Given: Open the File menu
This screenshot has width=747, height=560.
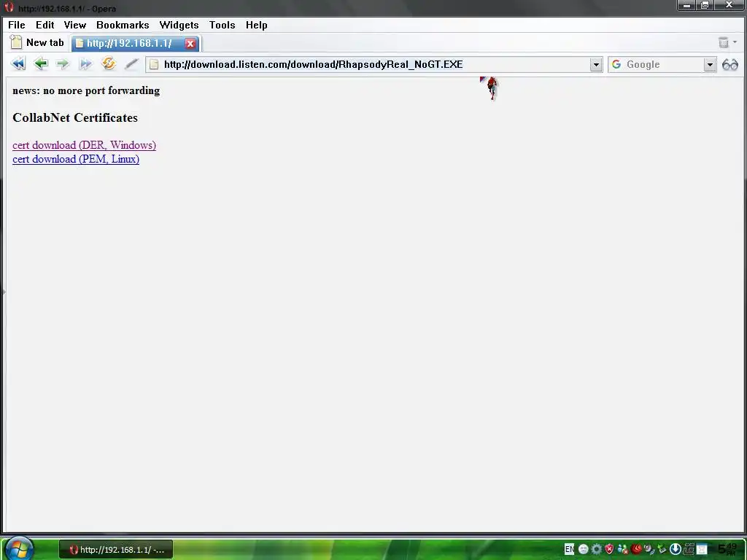Looking at the screenshot, I should coord(17,25).
